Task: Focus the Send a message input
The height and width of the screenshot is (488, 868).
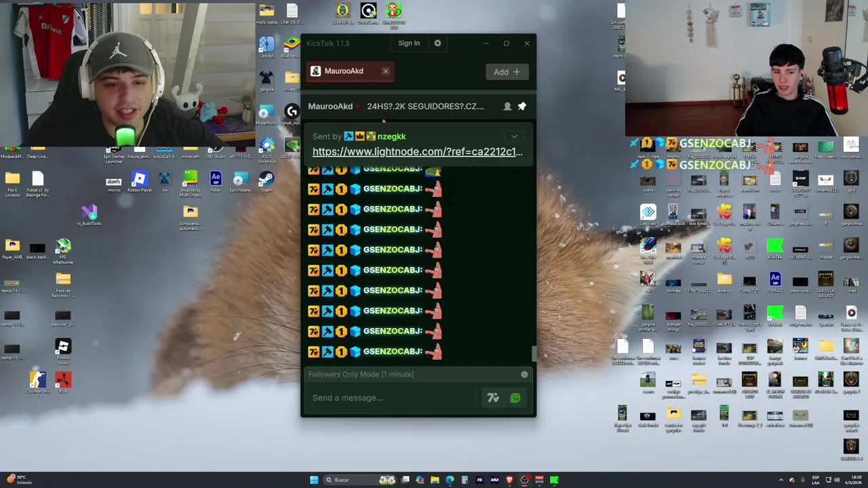Action: tap(392, 398)
